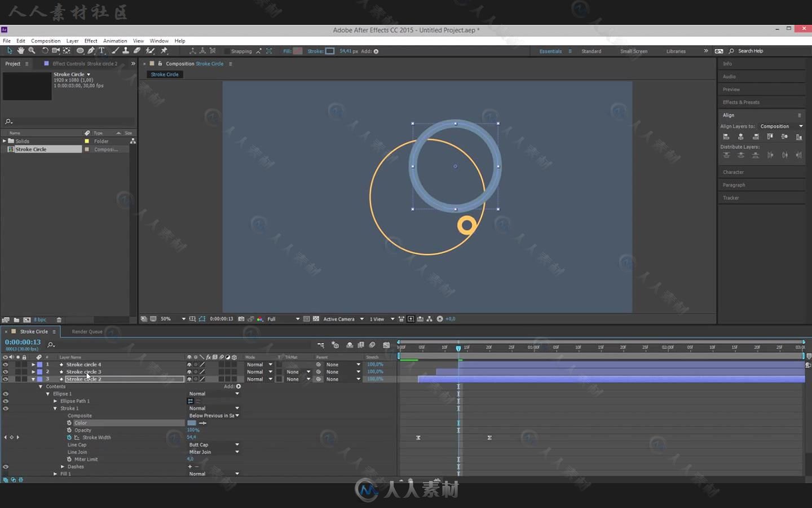Select Essentials workspace
This screenshot has height=508, width=812.
click(550, 51)
